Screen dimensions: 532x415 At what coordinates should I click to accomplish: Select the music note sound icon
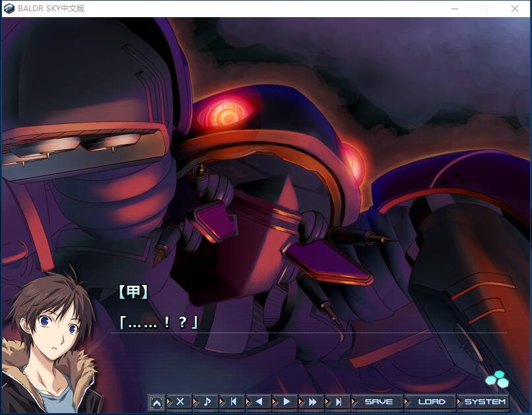coord(206,401)
